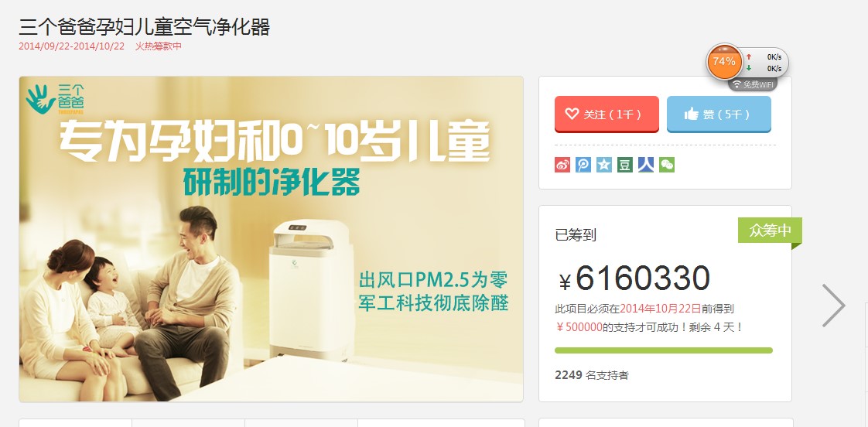Share to WeChat green icon
Screen dimensions: 868x427
coord(667,165)
